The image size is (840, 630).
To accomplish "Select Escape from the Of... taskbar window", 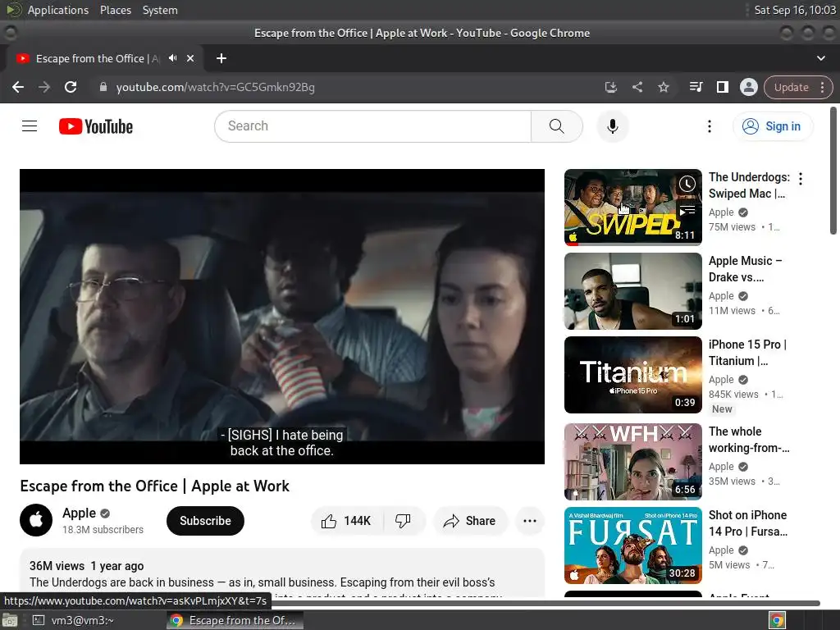I will click(x=235, y=620).
